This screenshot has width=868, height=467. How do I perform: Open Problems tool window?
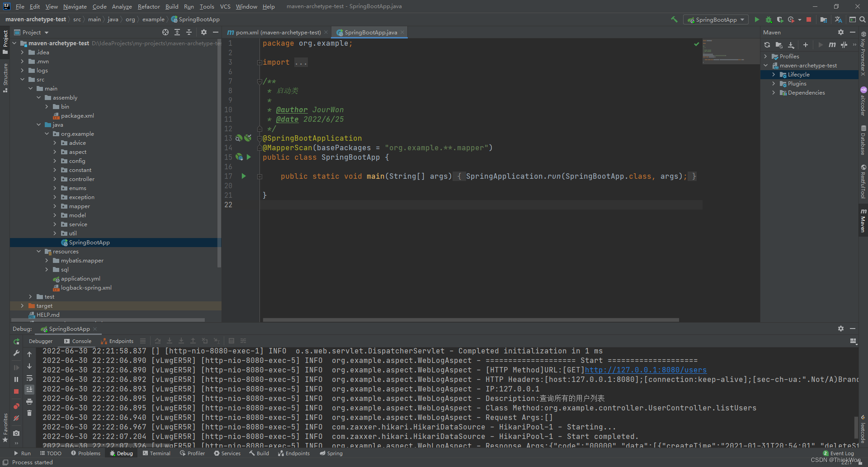coord(86,453)
